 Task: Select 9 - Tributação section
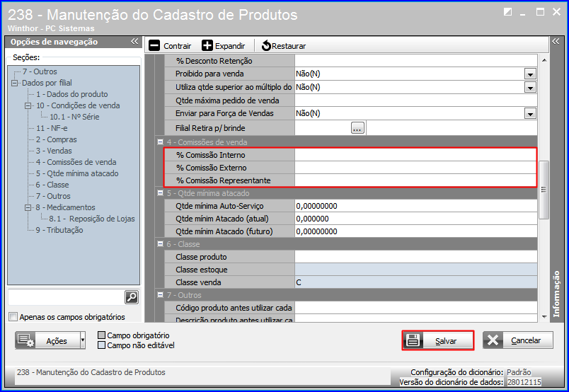59,230
